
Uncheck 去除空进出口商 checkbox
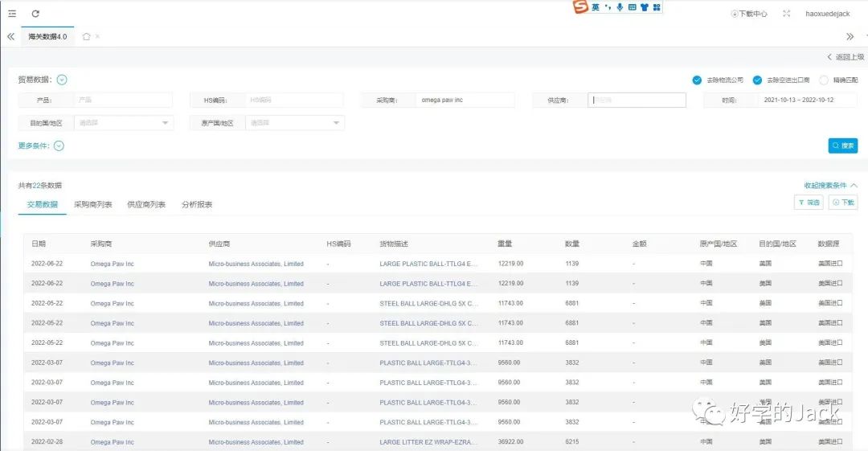pos(757,80)
